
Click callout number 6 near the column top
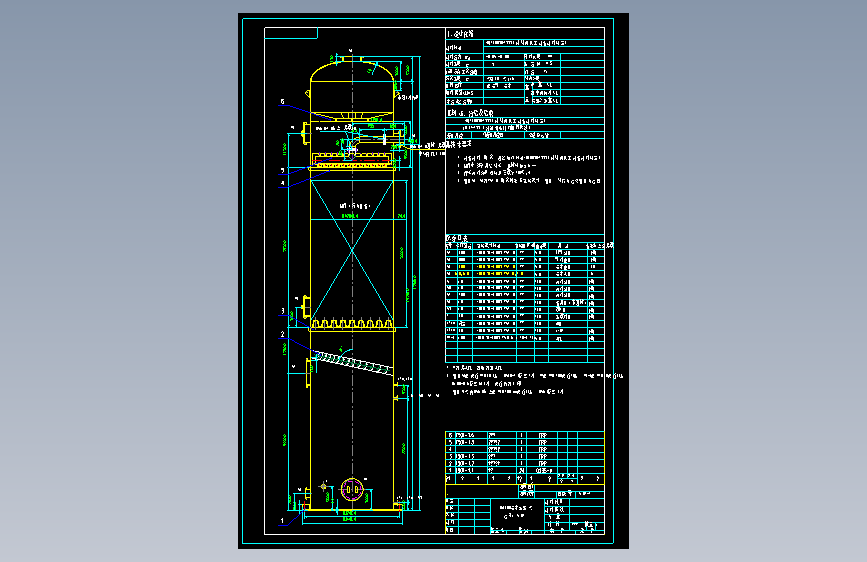point(283,102)
